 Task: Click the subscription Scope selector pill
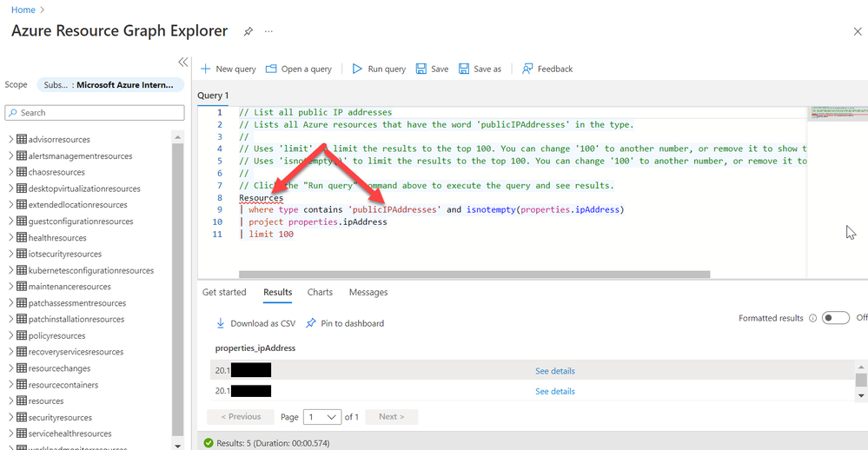[110, 84]
